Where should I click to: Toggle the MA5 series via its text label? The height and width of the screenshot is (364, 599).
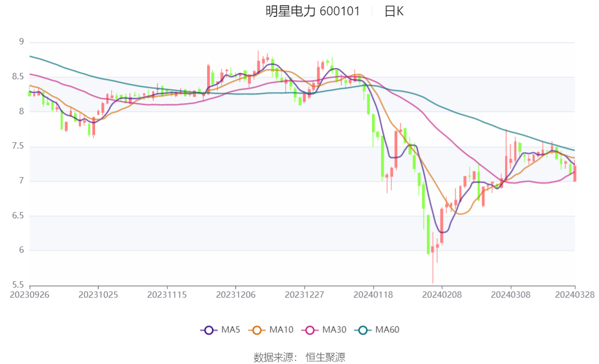(x=231, y=330)
